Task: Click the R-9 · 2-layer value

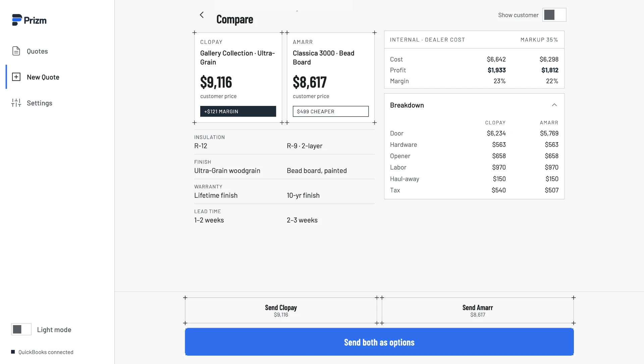Action: point(305,146)
